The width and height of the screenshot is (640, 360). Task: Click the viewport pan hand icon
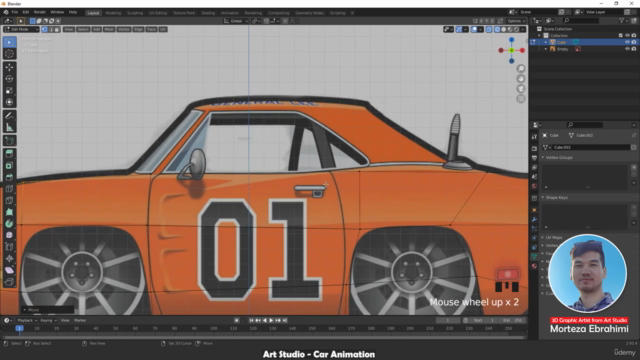521,79
